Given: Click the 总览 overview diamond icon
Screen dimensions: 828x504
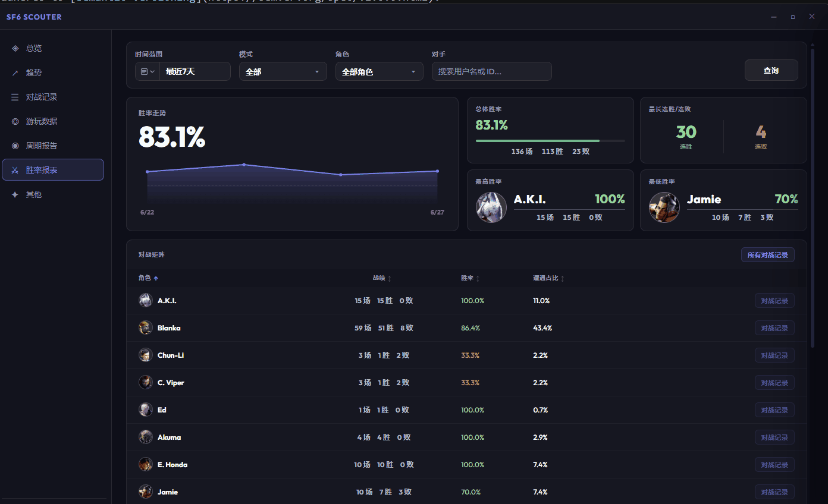Looking at the screenshot, I should coord(15,48).
